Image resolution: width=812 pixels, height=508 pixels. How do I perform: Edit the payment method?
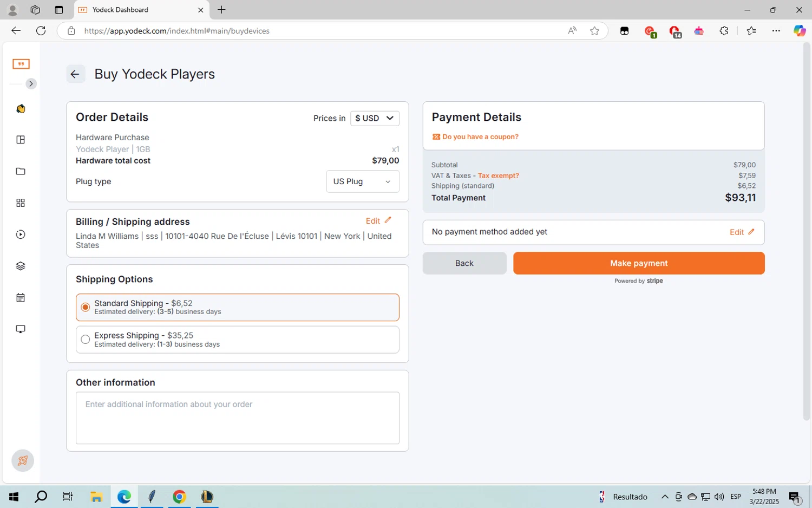pyautogui.click(x=742, y=232)
